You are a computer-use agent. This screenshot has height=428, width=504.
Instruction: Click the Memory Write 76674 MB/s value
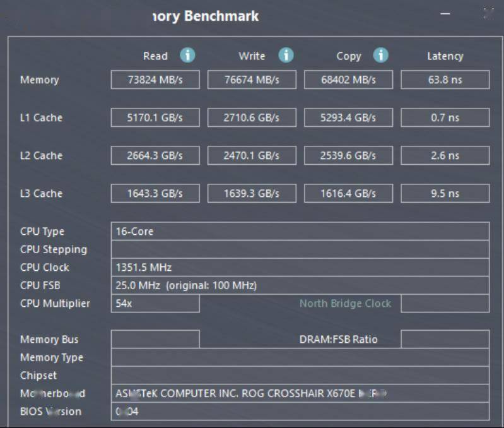[x=252, y=80]
